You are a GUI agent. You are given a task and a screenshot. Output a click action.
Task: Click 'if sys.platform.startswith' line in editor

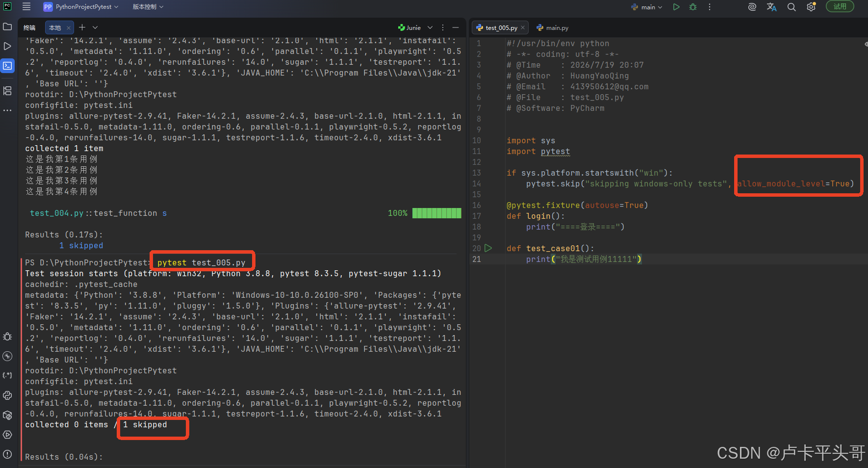pos(589,173)
